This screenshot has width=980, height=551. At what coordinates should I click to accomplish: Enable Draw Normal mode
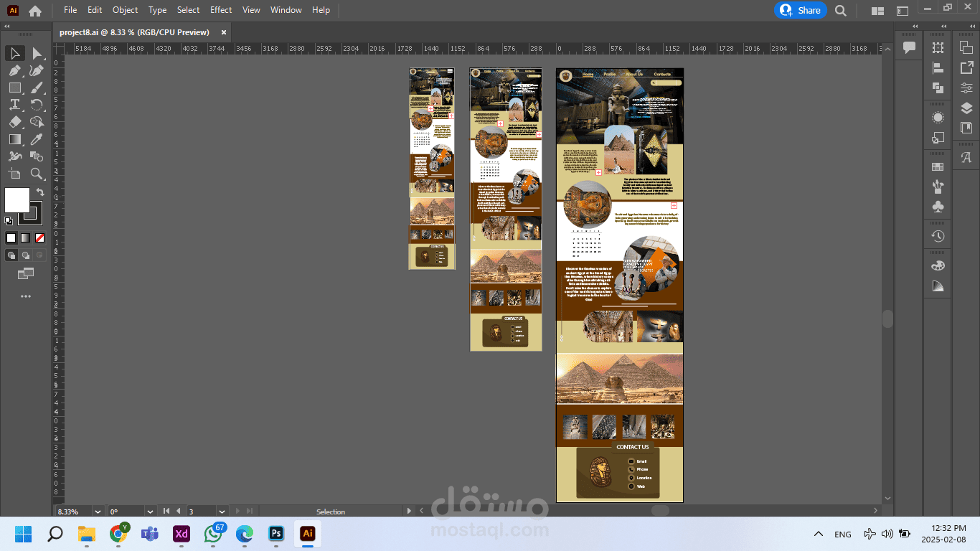(x=11, y=255)
